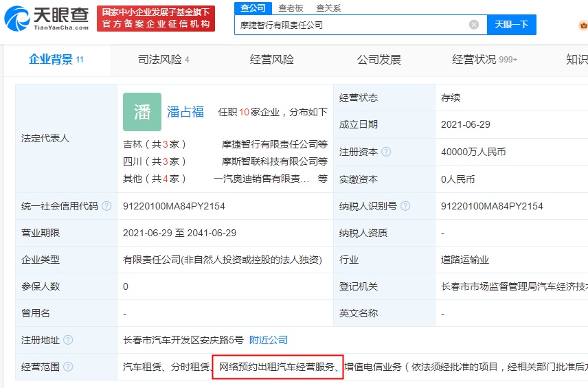The width and height of the screenshot is (588, 388).
Task: Click 汽车租赁 in the business scope
Action: click(x=142, y=367)
